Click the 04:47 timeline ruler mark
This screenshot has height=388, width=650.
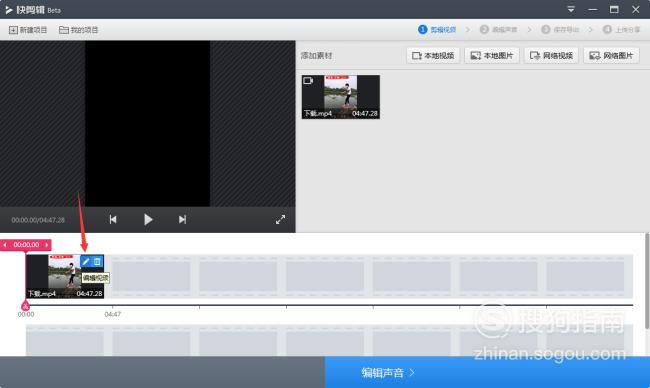113,314
